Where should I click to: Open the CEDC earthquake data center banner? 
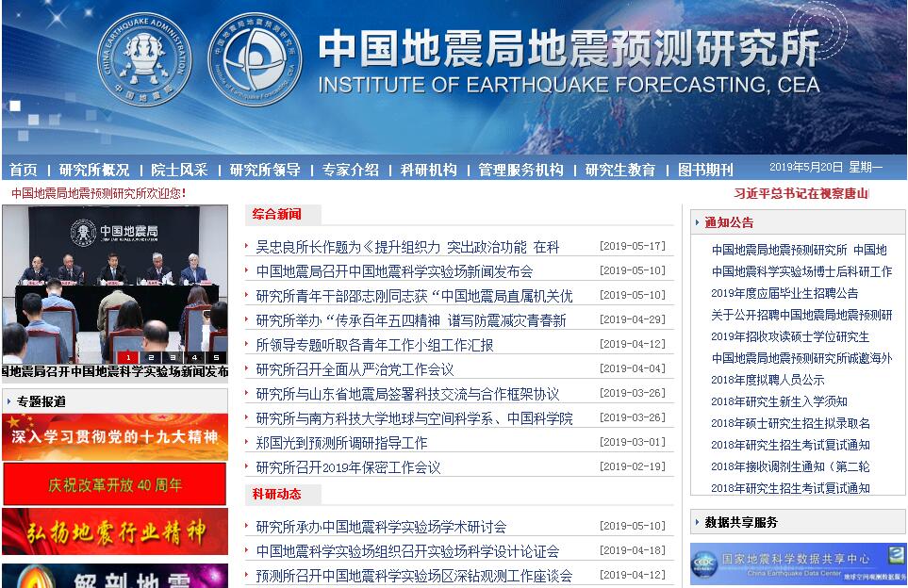[x=798, y=563]
